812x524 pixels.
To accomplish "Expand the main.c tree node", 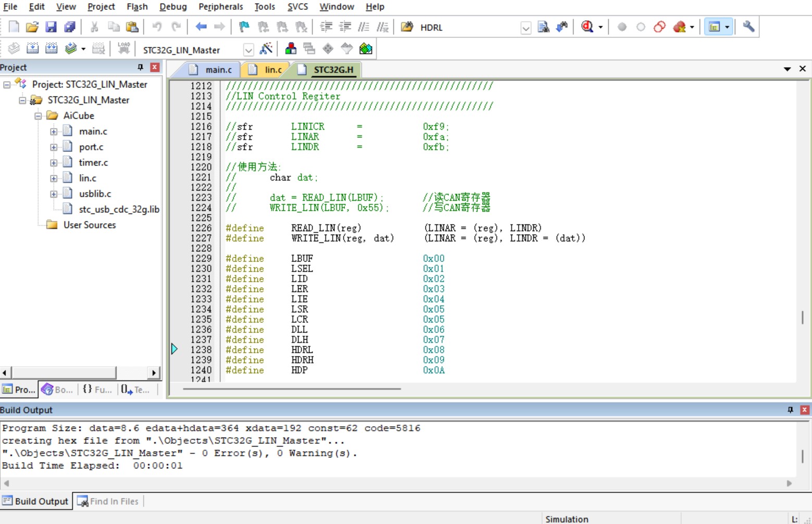I will 54,132.
